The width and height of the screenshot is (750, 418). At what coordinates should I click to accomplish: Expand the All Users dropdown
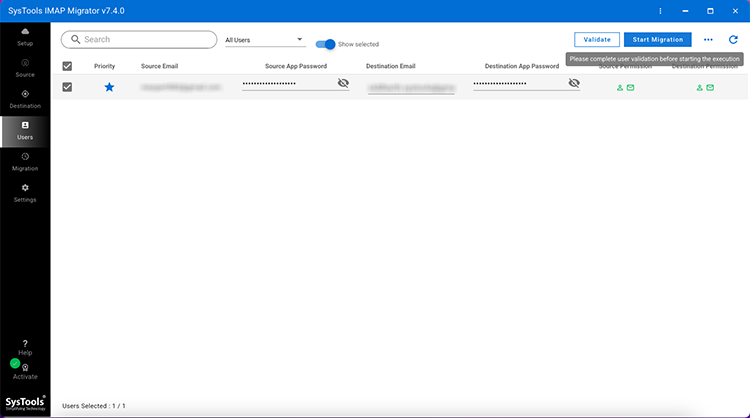point(265,40)
